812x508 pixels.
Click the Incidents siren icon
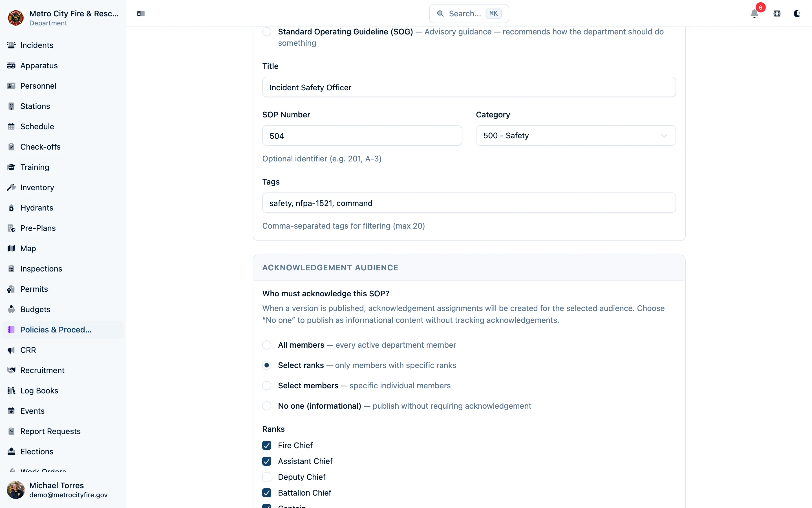(11, 45)
